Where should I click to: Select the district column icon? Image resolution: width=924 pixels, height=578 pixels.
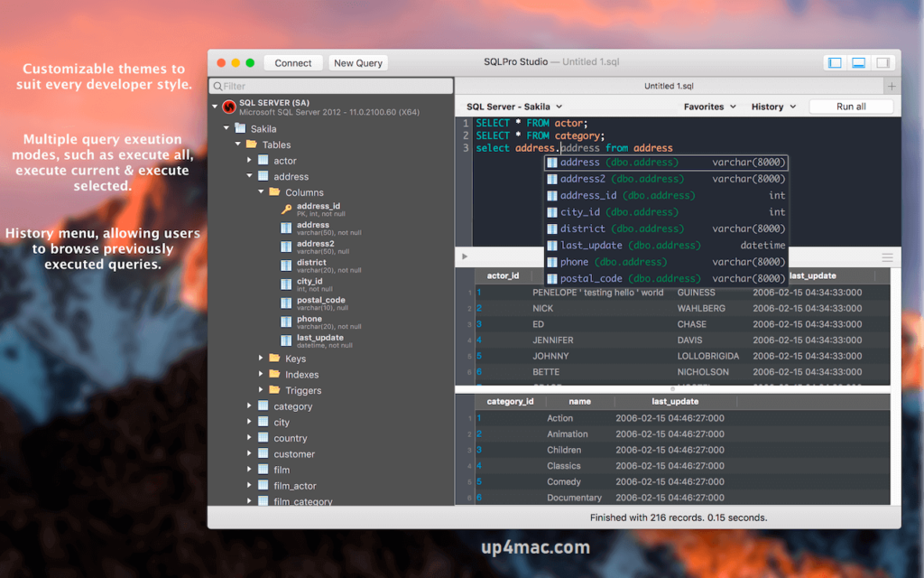[288, 266]
